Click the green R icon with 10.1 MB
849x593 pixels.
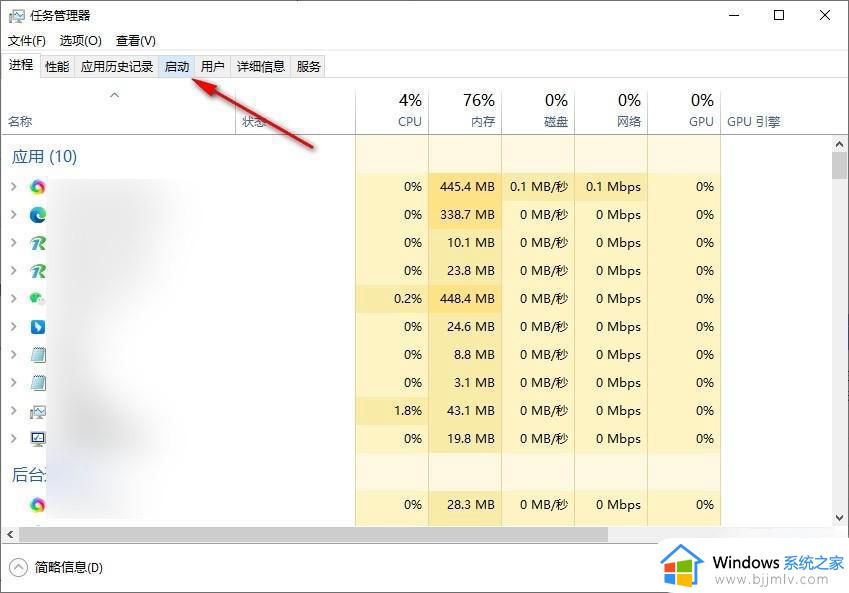pos(37,243)
